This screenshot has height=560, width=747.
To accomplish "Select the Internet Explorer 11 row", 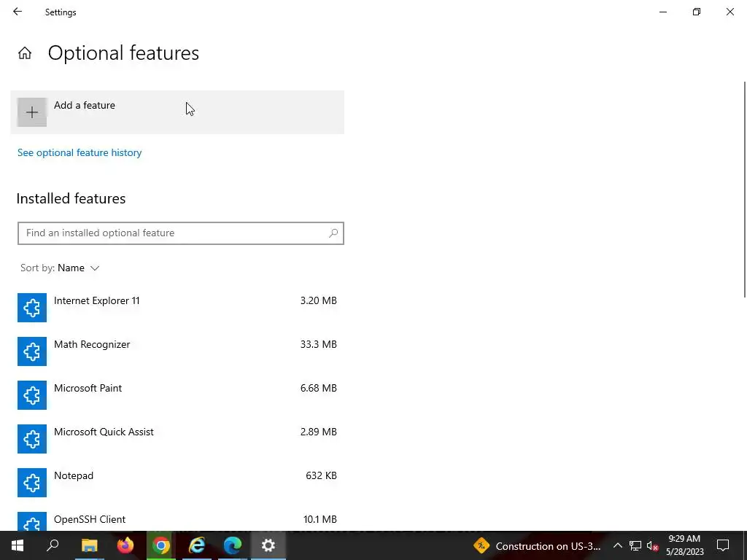I will tap(177, 308).
